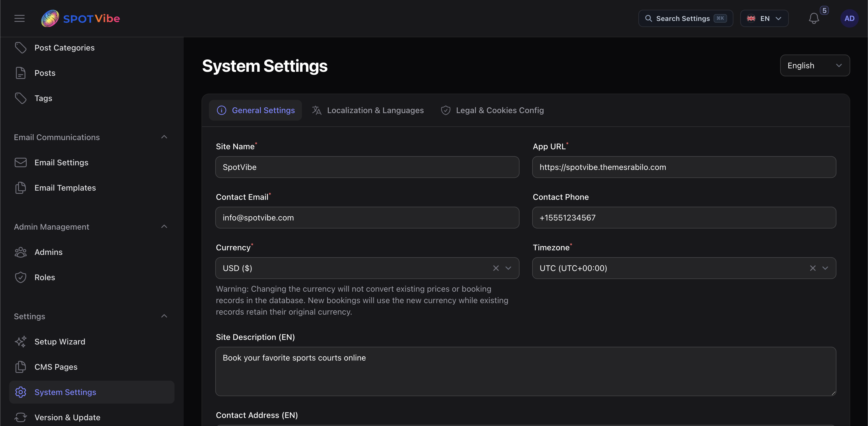This screenshot has width=868, height=426.
Task: Go to Tags page
Action: point(92,98)
